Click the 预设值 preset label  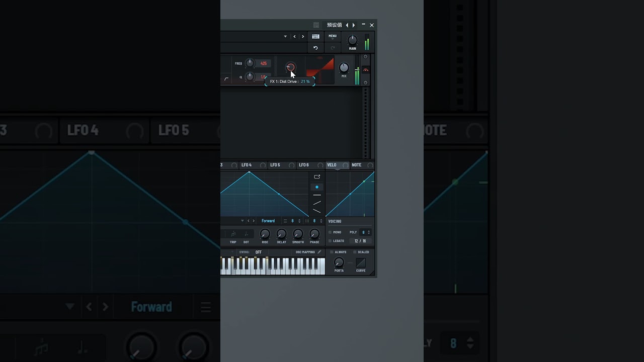click(335, 25)
